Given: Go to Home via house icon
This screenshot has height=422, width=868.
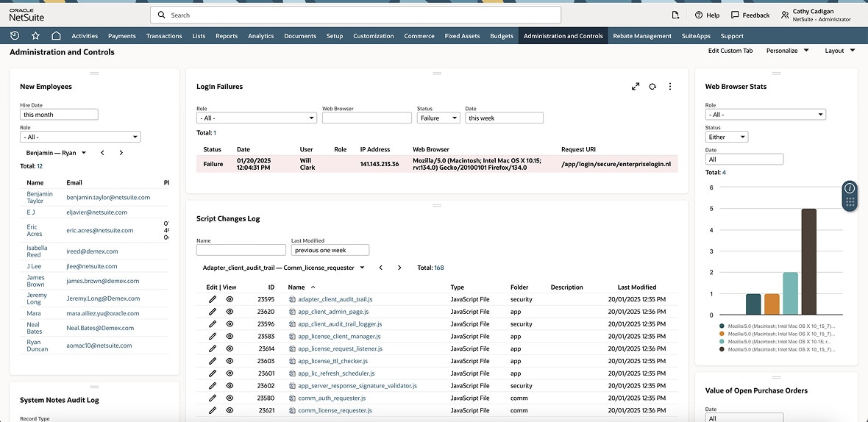Looking at the screenshot, I should [56, 35].
